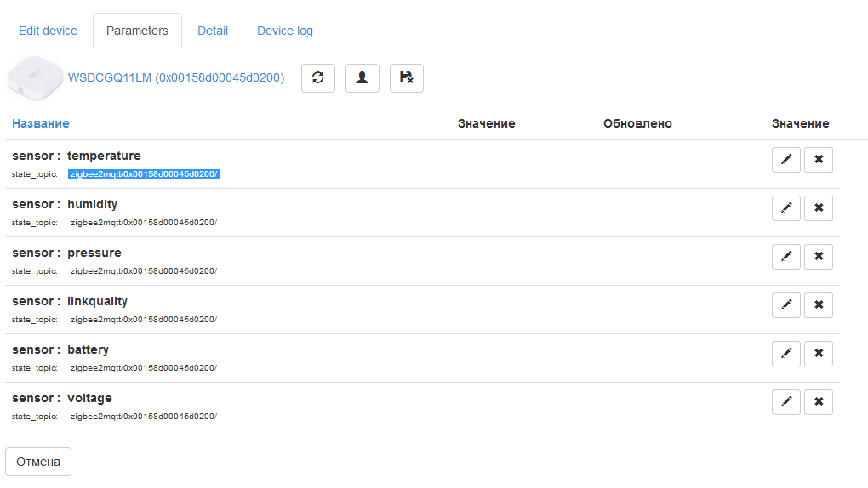The height and width of the screenshot is (488, 868).
Task: Click the pressure state_topic value
Action: point(144,271)
